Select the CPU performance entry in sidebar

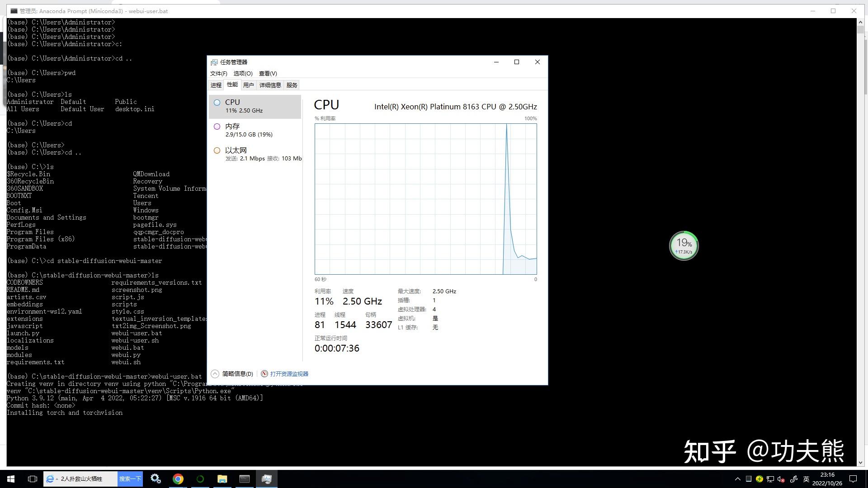(x=255, y=106)
